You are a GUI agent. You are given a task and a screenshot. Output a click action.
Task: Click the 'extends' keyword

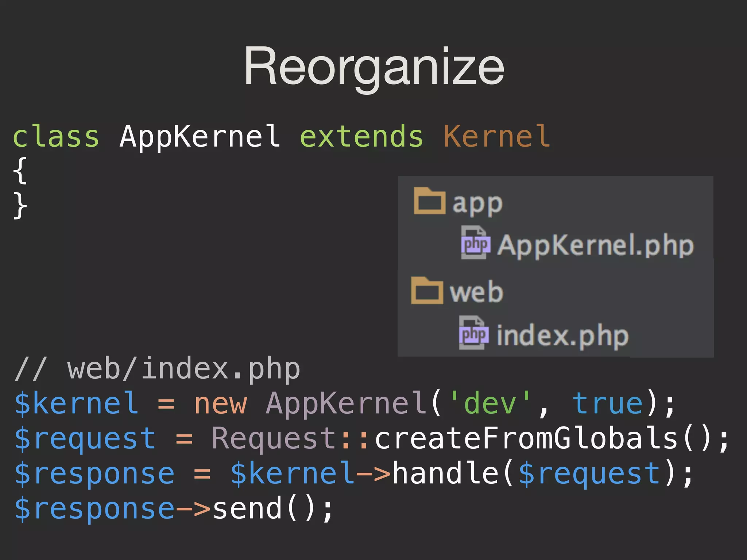point(361,136)
